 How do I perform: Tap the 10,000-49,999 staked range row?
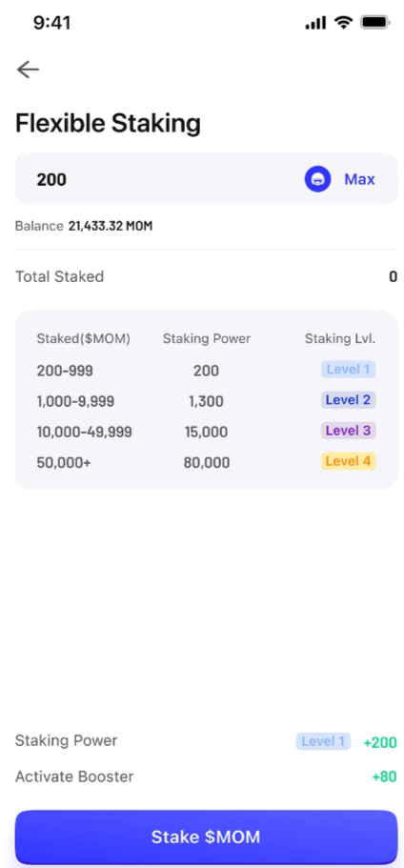[206, 432]
